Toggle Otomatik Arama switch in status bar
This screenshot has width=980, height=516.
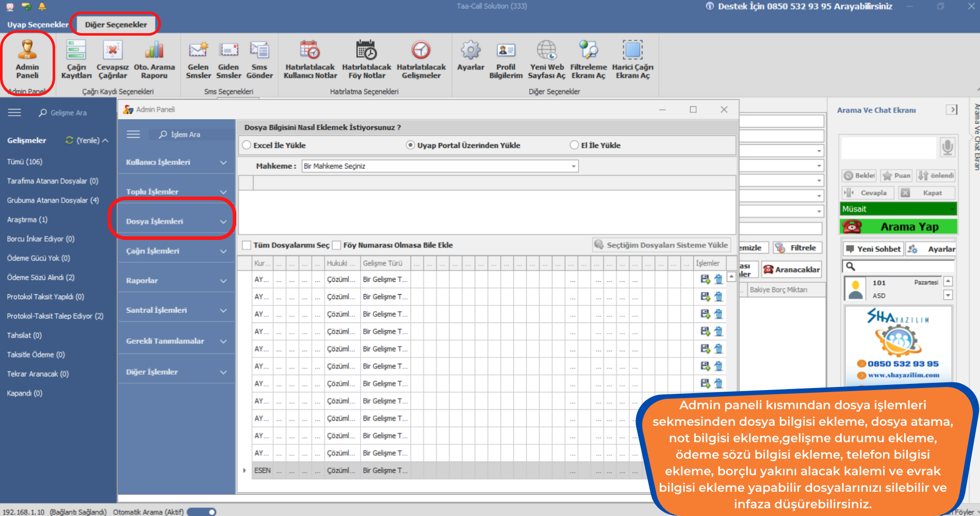pos(202,512)
